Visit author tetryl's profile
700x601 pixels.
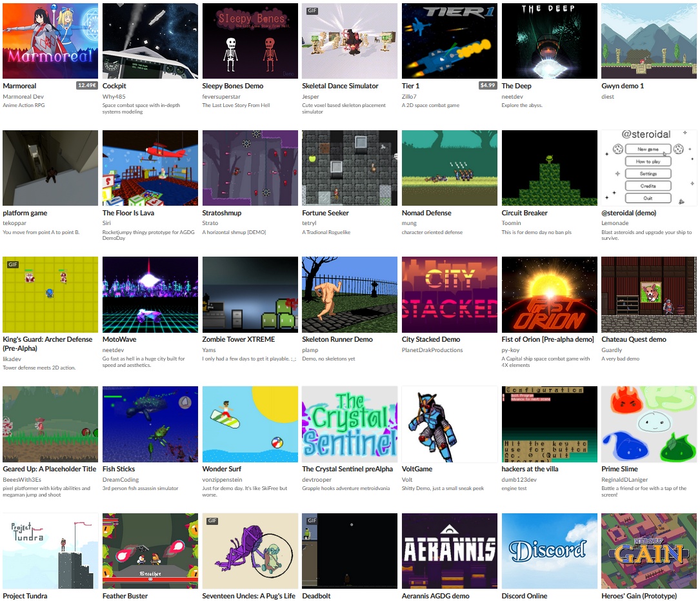pyautogui.click(x=309, y=223)
